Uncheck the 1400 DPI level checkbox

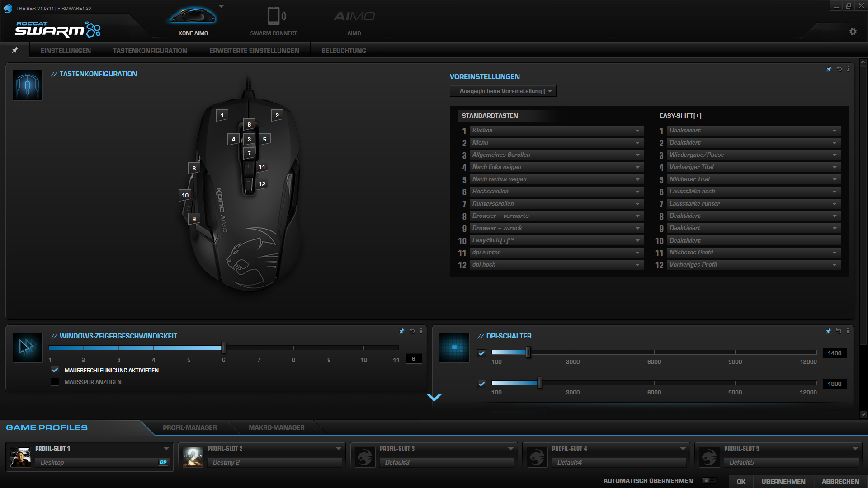(x=482, y=353)
